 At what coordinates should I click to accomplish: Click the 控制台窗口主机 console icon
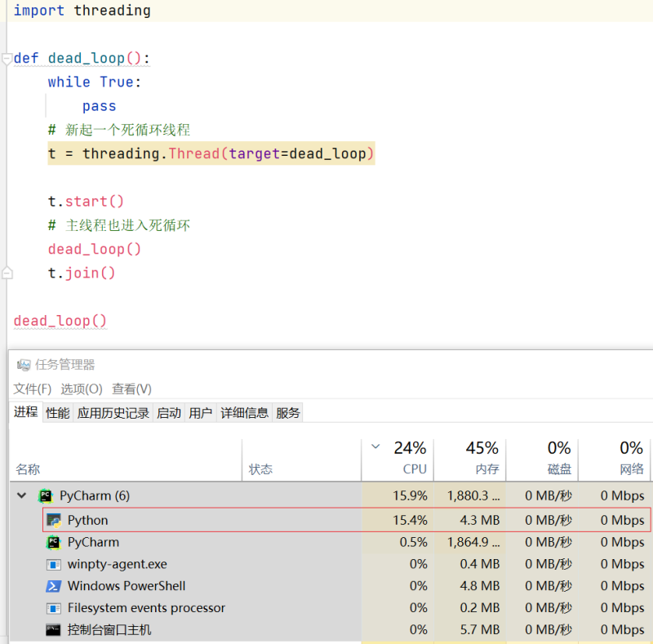[x=54, y=630]
